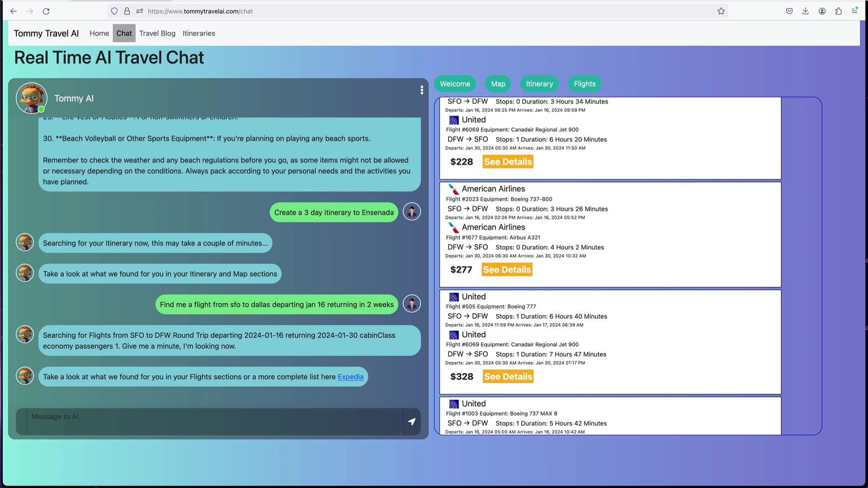868x488 pixels.
Task: Click Tommy avatar beside 'Searching for your Itinerary' message
Action: coord(25,242)
